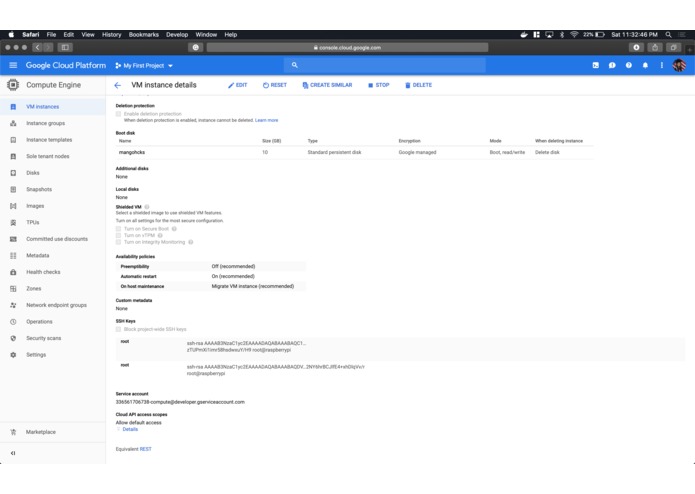Click the Snapshots sidebar icon
The image size is (695, 494).
pos(13,189)
